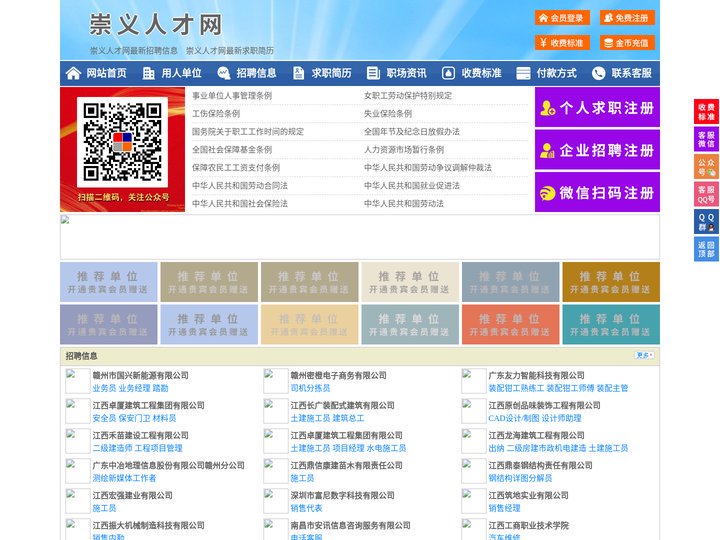Click the 客服微信 floating side button

coord(706,139)
